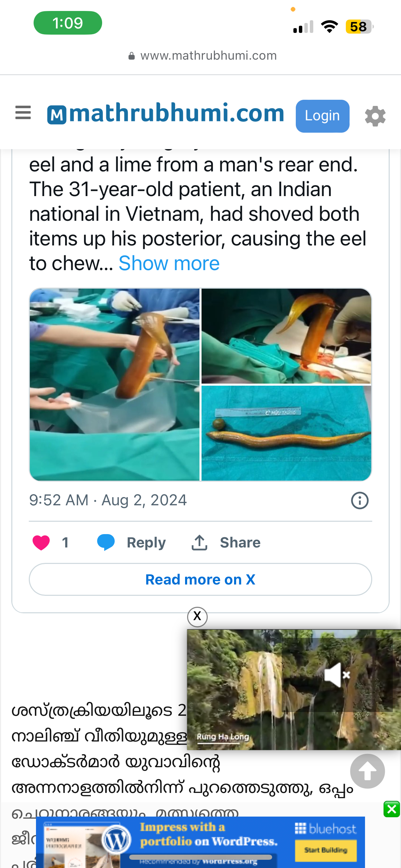Click the scroll-to-top arrow button
401x868 pixels.
(367, 771)
